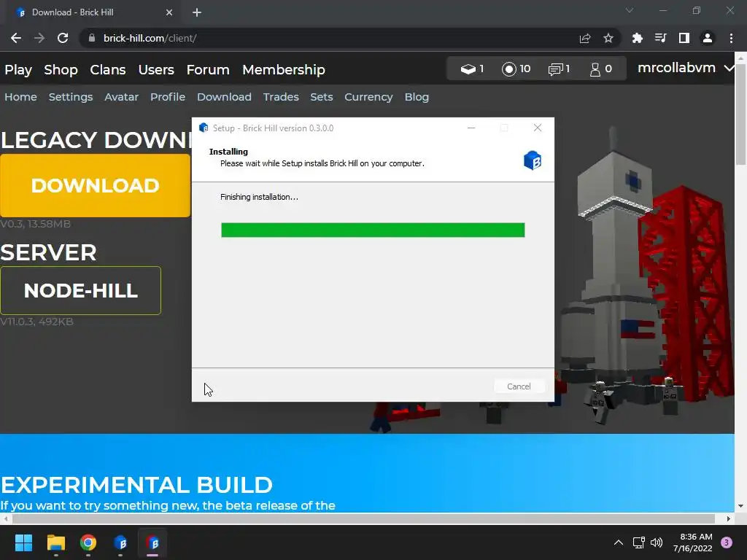
Task: Open the Users menu
Action: tap(156, 69)
